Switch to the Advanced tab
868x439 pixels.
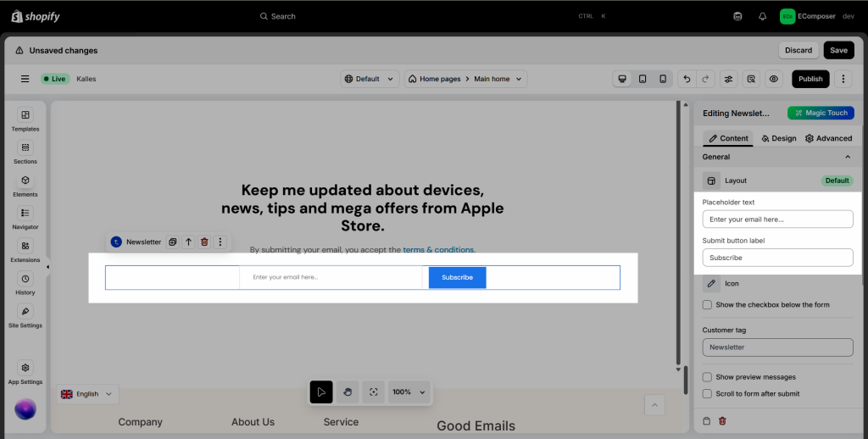(828, 138)
